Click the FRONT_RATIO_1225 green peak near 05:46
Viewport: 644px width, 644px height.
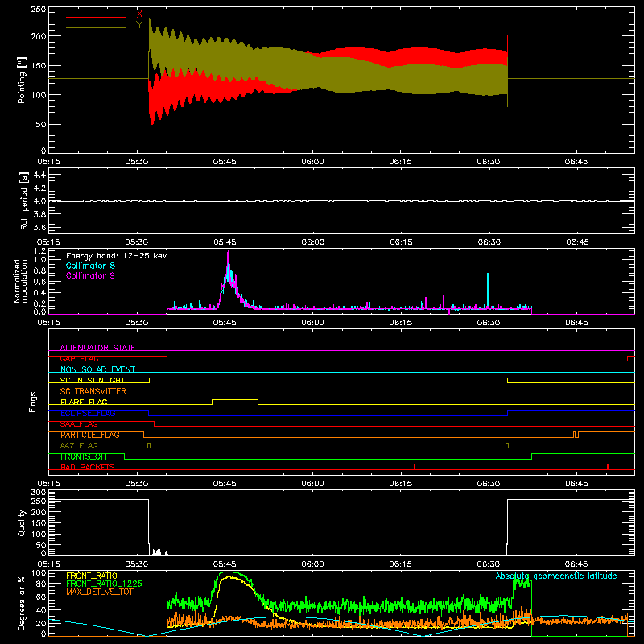[x=229, y=572]
